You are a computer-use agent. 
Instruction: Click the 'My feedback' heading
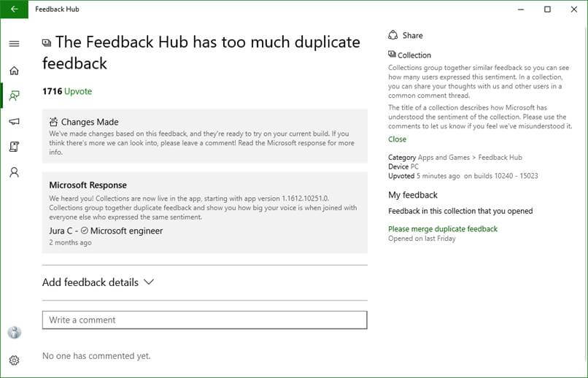pyautogui.click(x=413, y=195)
